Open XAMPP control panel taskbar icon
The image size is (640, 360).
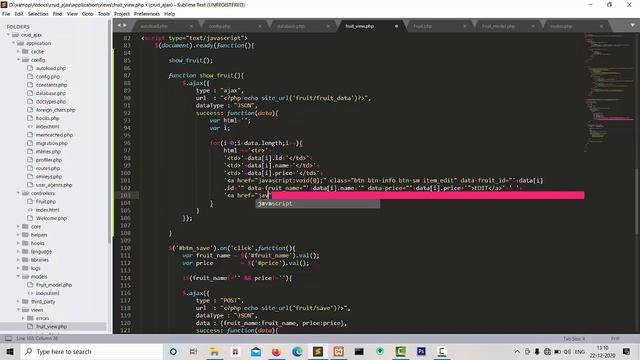pos(338,351)
